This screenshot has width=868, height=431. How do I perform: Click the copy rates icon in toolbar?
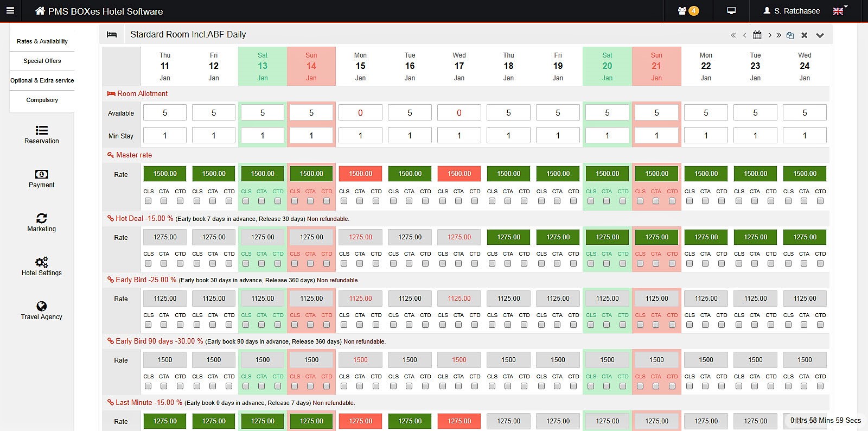tap(790, 35)
